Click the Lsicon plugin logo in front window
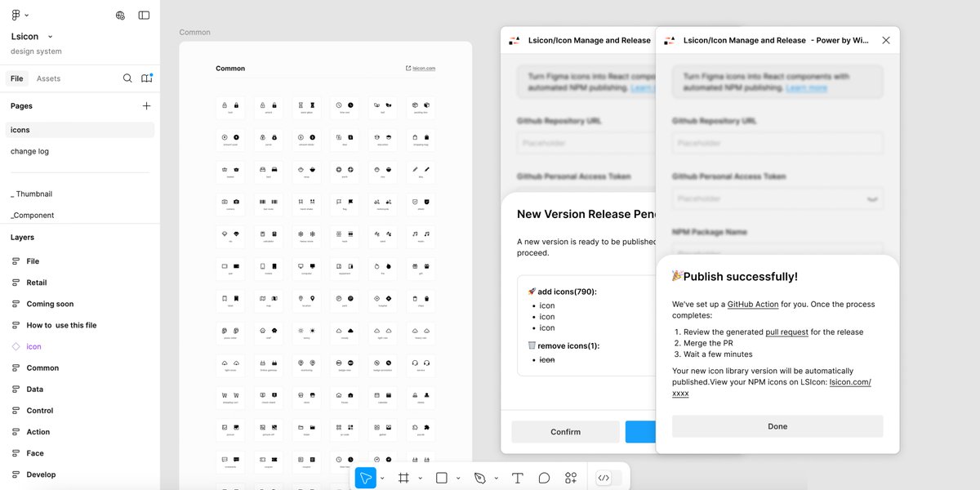The height and width of the screenshot is (490, 980). coord(670,40)
